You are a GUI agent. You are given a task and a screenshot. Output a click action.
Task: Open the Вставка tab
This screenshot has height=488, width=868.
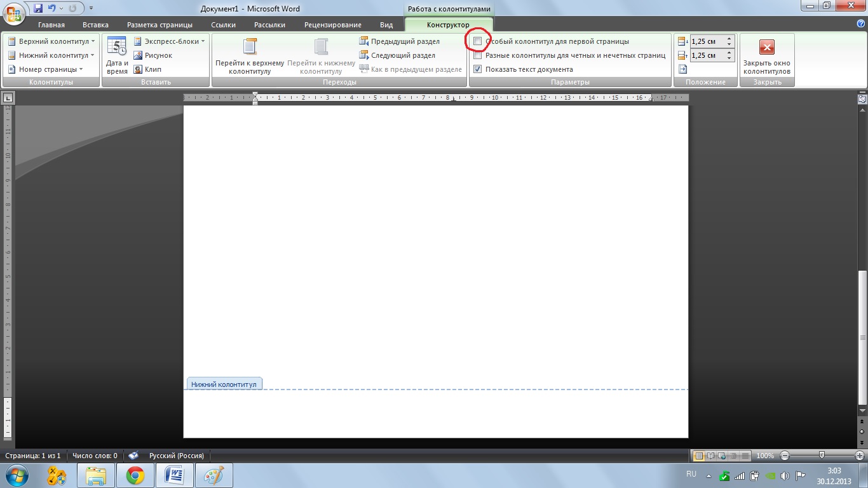[x=95, y=25]
